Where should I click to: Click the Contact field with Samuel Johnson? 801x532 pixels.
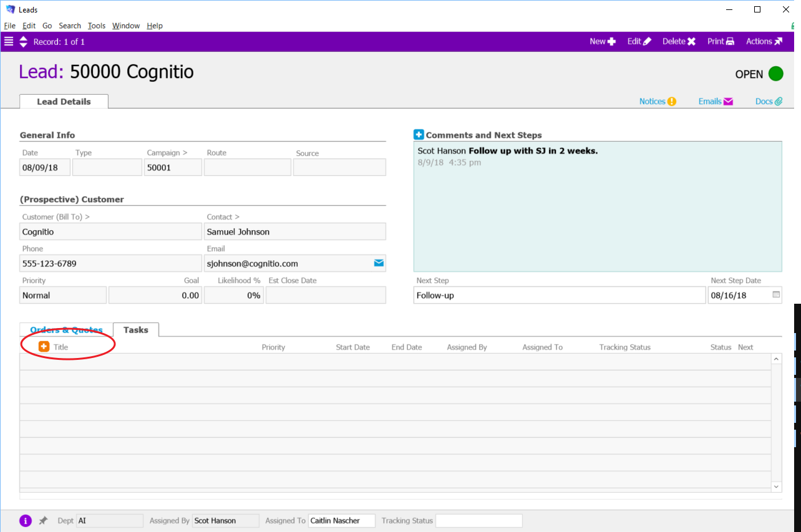pyautogui.click(x=295, y=231)
